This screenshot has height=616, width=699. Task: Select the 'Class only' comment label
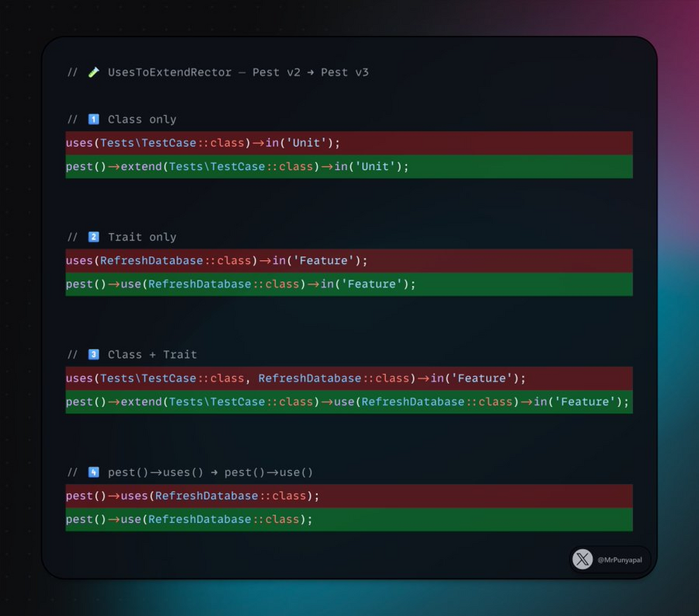(142, 120)
